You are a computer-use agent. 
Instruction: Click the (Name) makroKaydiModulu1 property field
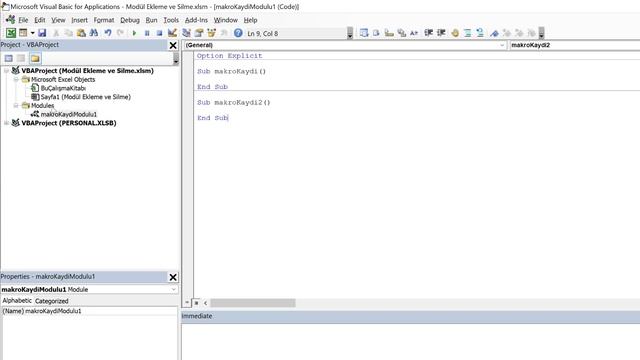tap(89, 311)
